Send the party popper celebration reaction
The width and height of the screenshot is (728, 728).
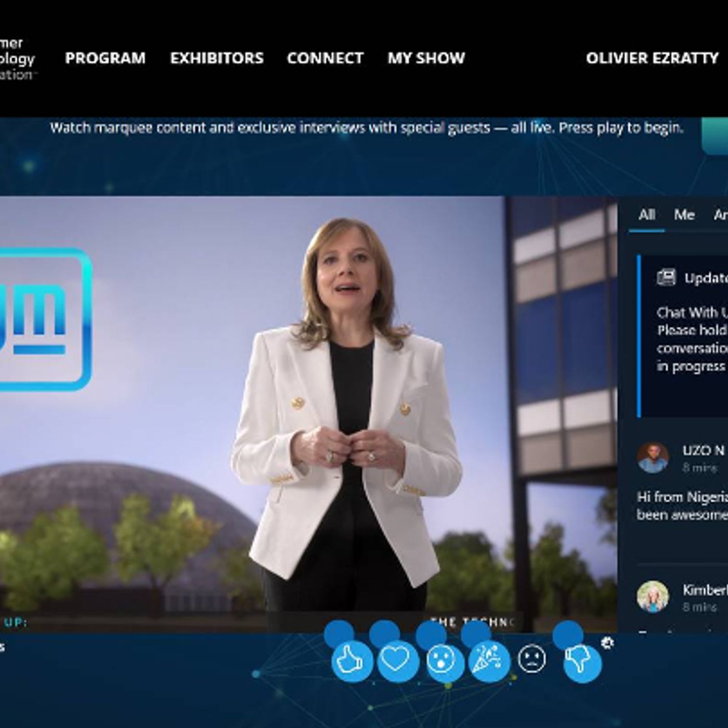[x=489, y=660]
